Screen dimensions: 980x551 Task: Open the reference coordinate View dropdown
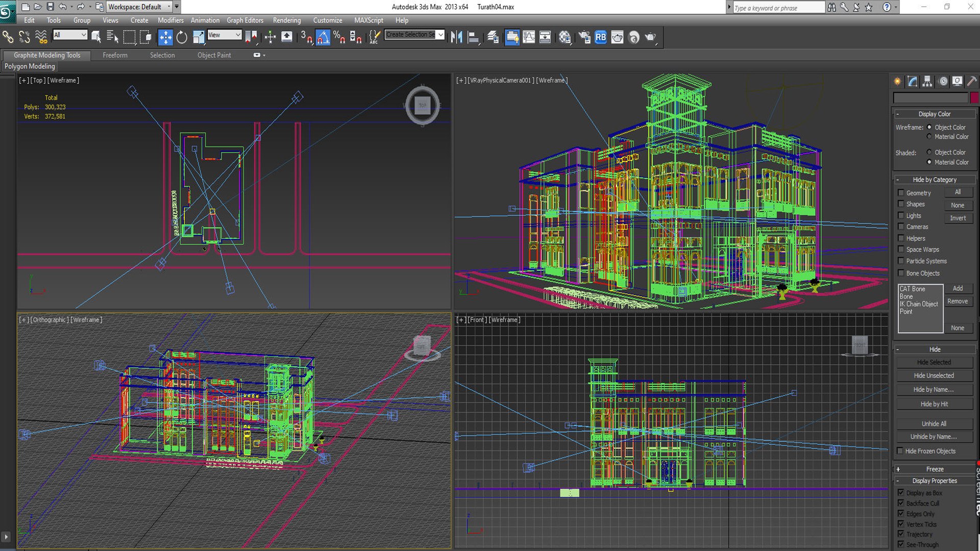[x=224, y=35]
